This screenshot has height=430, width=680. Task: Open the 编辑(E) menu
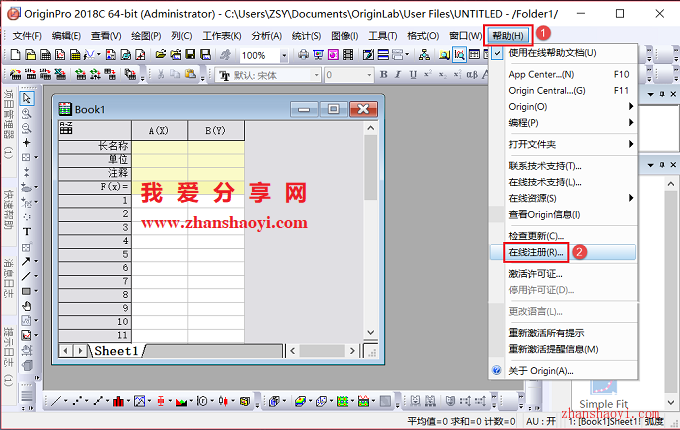tap(66, 36)
